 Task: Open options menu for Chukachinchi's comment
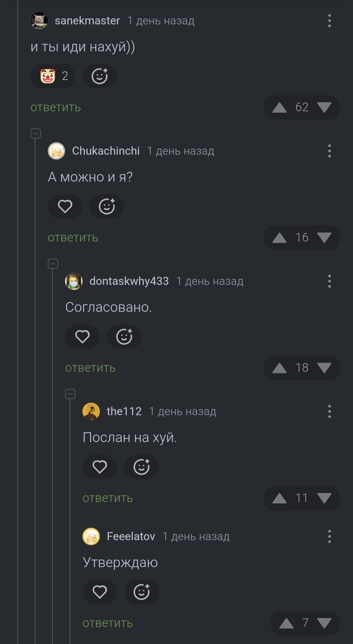(x=329, y=151)
